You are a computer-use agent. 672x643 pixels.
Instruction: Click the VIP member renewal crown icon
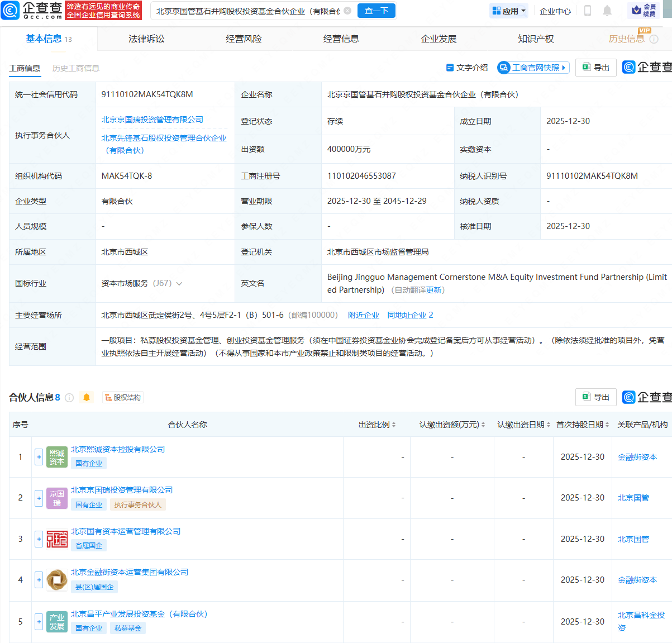[x=636, y=10]
